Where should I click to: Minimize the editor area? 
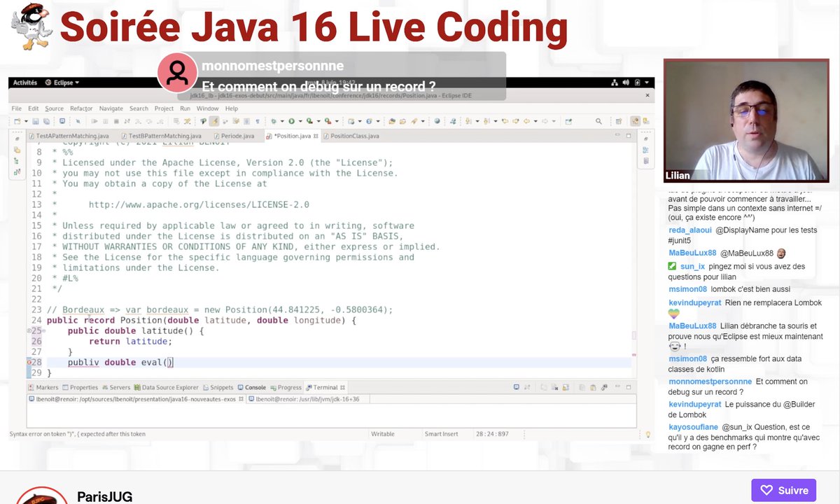click(617, 134)
